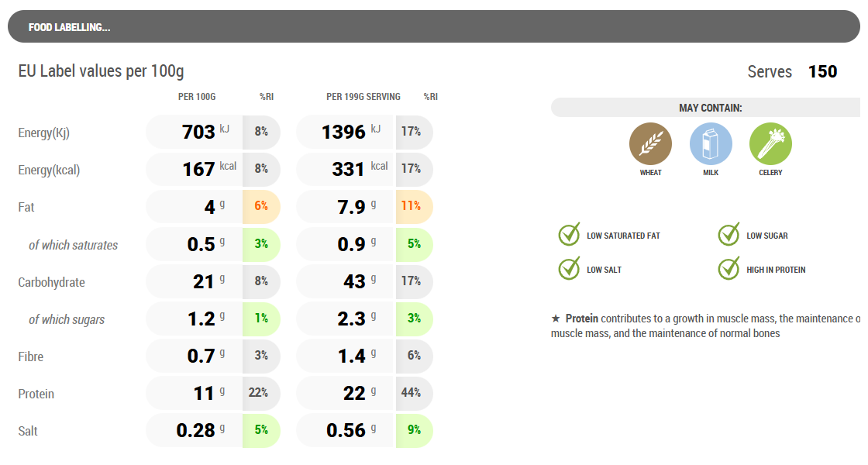This screenshot has height=465, width=868.
Task: Click the Low Saturated Fat checkmark icon
Action: (x=570, y=234)
